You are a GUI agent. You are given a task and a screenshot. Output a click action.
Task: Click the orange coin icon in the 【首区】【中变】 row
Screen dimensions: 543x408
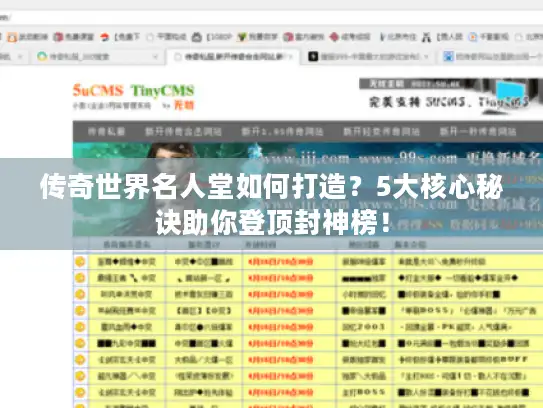pos(80,311)
